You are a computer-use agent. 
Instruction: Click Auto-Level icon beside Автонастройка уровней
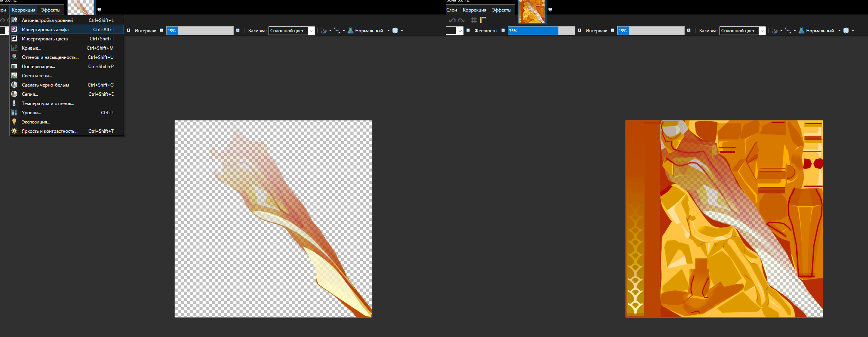14,20
